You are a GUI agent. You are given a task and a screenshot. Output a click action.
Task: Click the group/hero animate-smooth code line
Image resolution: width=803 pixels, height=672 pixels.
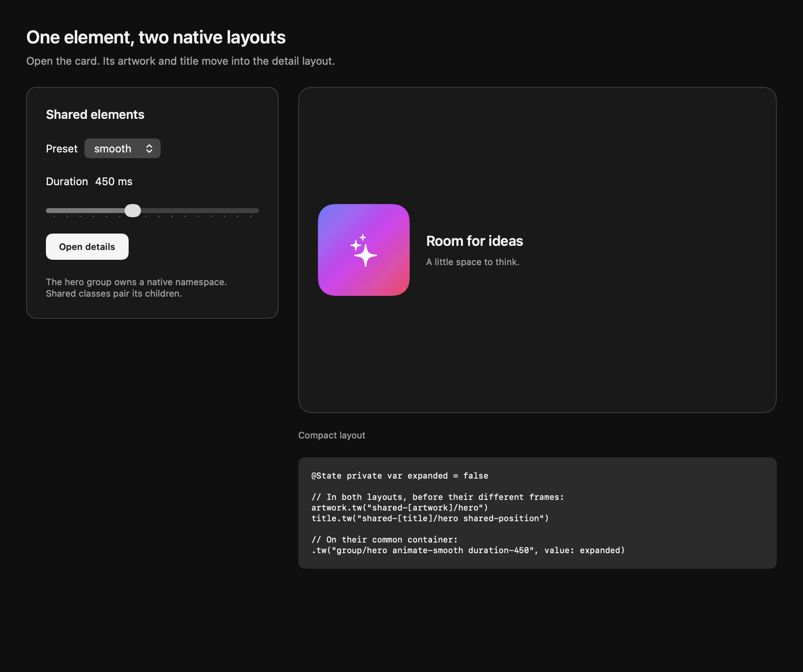468,550
